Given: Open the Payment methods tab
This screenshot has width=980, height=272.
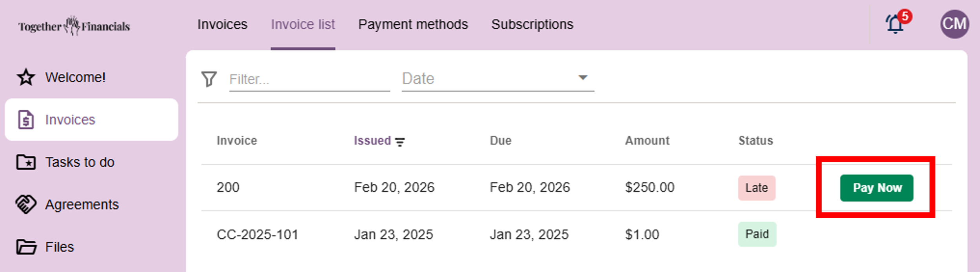Looking at the screenshot, I should [413, 25].
